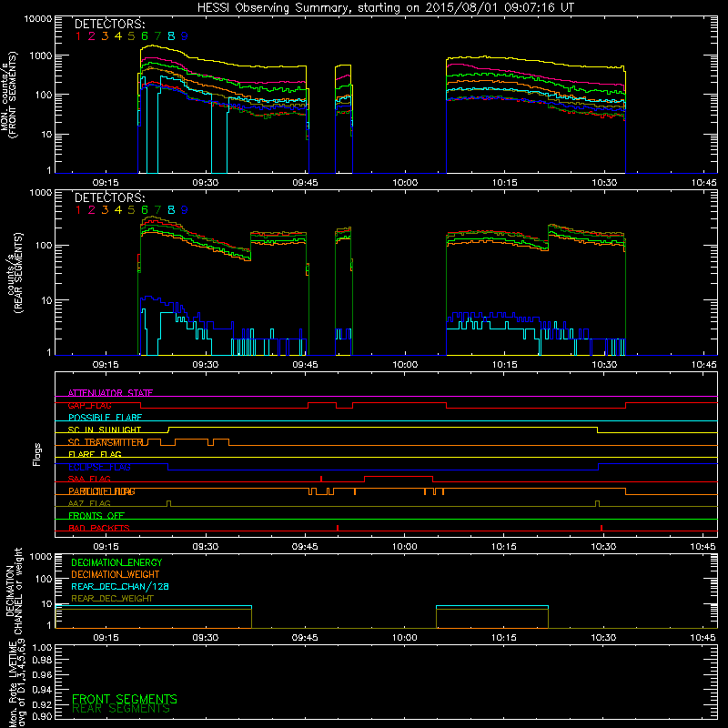Click the FRONT SEGMENTS livetime legend
Screen dimensions: 728x728
[x=125, y=699]
